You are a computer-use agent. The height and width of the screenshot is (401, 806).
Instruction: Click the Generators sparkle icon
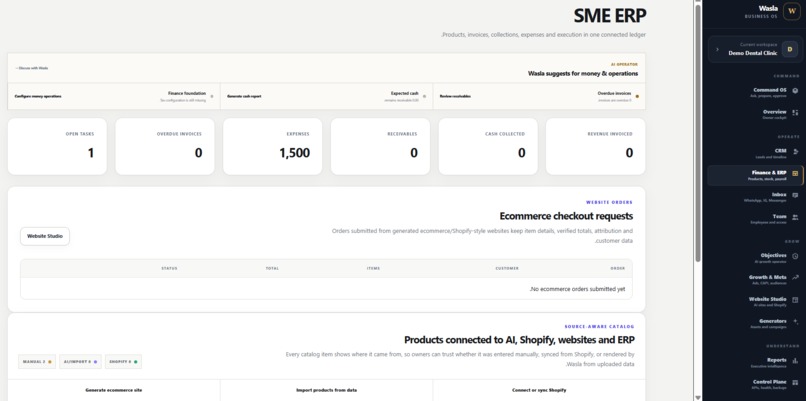(795, 322)
